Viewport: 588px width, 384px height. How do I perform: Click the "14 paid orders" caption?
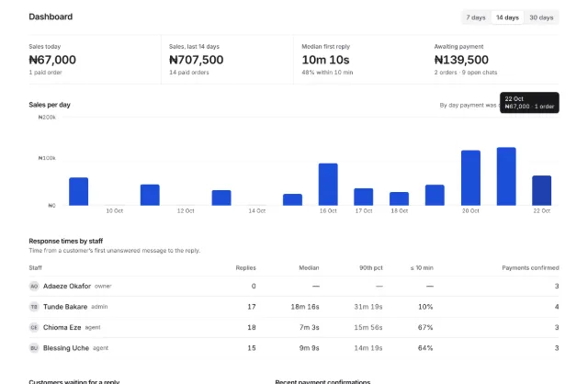[189, 73]
